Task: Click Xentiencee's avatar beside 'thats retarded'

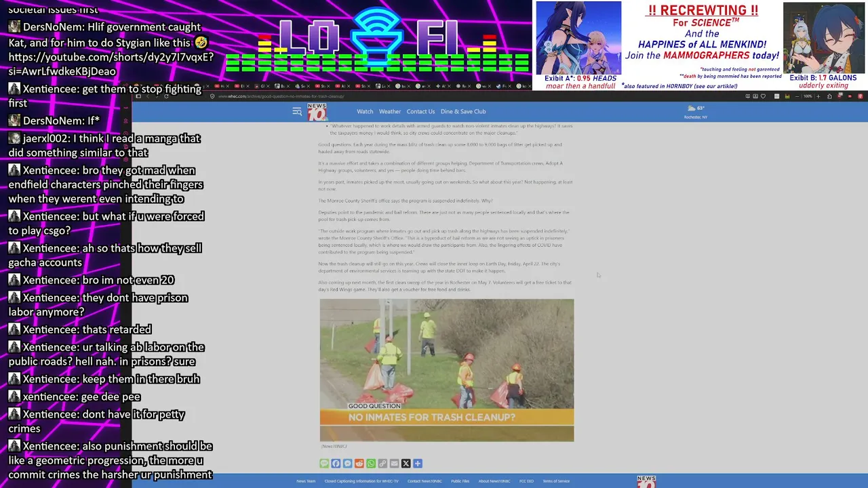Action: (15, 329)
